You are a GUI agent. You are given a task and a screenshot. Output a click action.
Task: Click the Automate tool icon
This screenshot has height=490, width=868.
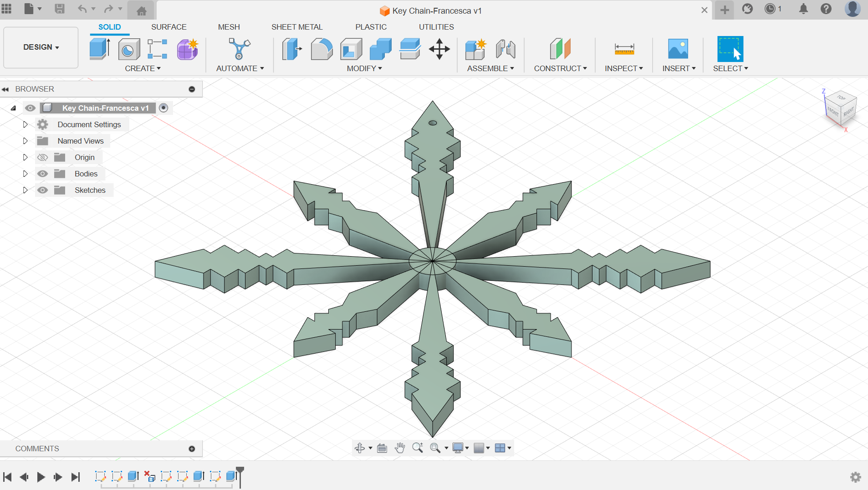click(240, 49)
